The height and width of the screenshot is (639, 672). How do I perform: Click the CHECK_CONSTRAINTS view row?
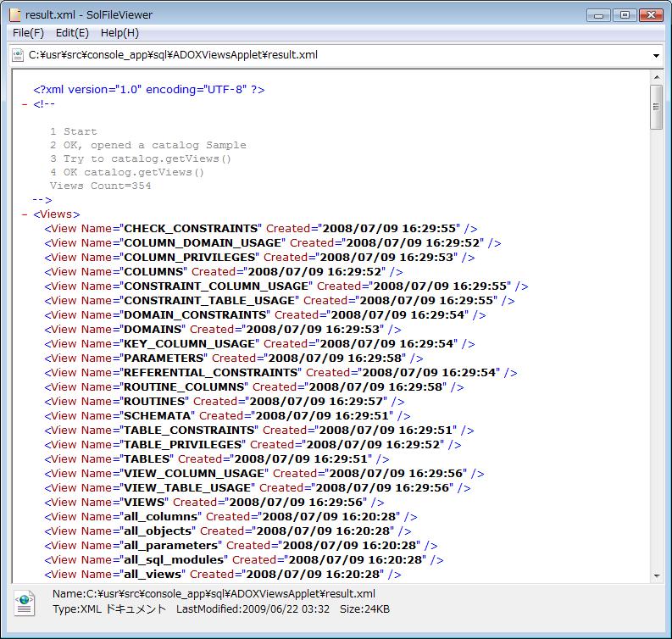pyautogui.click(x=260, y=229)
